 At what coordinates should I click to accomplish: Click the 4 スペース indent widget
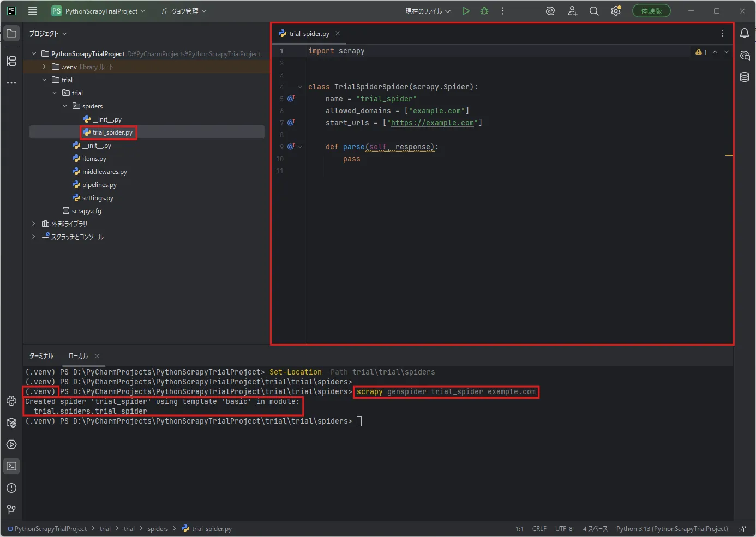click(595, 529)
